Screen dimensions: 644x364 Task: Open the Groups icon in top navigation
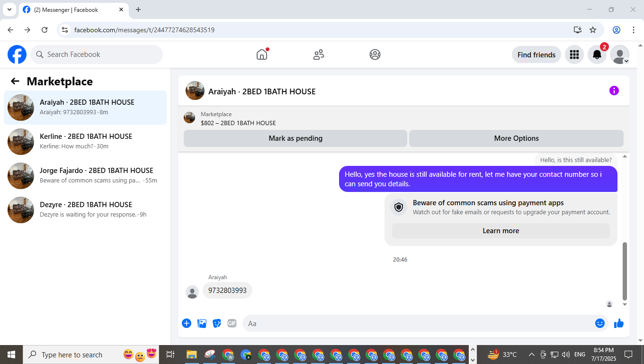(375, 55)
